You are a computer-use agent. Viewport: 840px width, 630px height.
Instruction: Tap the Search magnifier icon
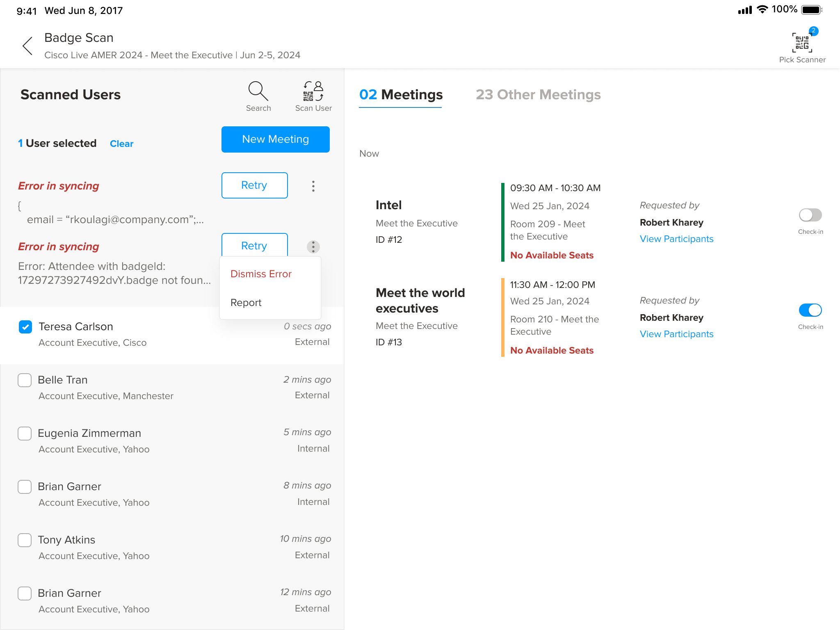tap(258, 91)
